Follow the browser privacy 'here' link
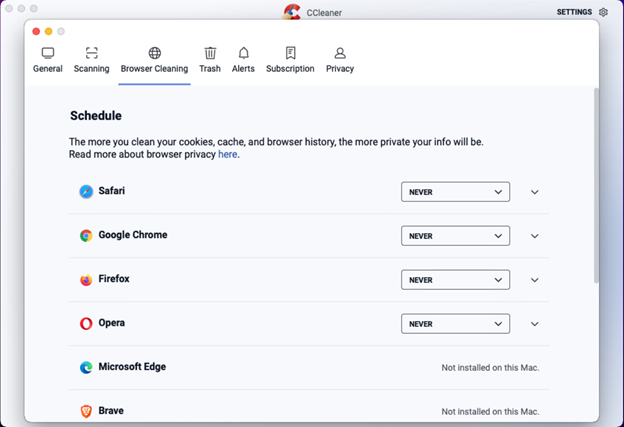Screen dimensions: 624x427 click(x=228, y=154)
